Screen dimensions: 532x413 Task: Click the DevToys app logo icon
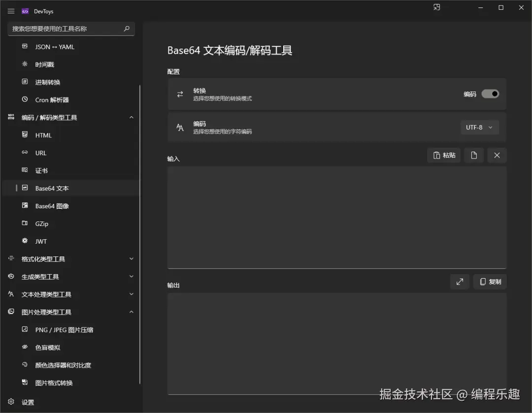(25, 11)
